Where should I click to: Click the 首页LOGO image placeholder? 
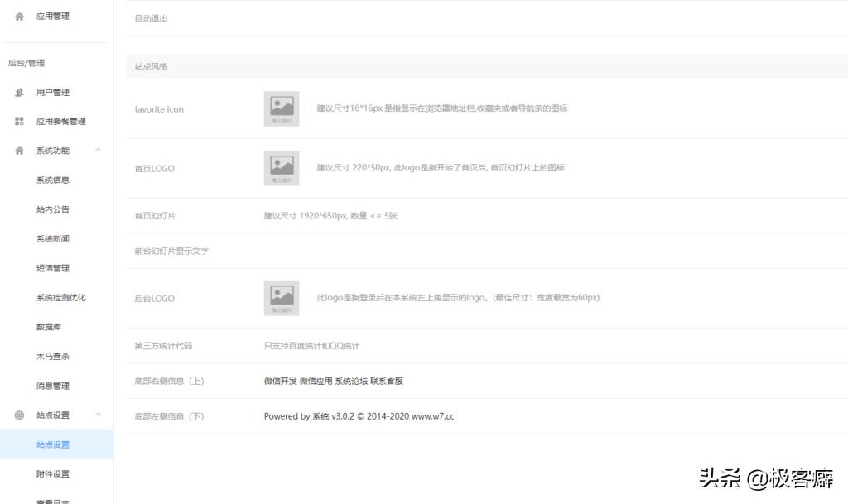coord(282,168)
